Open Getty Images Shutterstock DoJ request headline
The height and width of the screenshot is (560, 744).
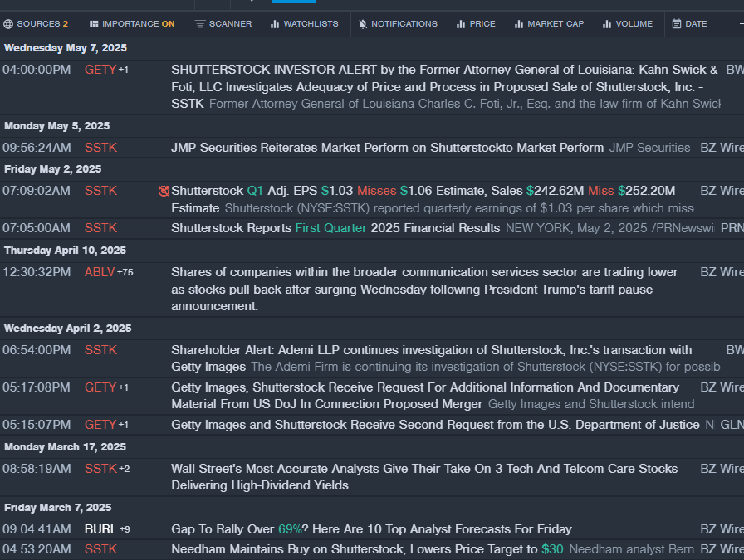425,396
